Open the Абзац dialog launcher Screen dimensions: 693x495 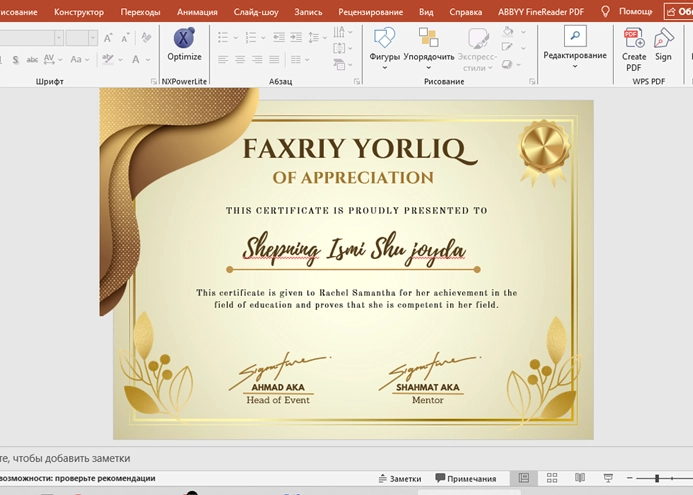[x=357, y=81]
